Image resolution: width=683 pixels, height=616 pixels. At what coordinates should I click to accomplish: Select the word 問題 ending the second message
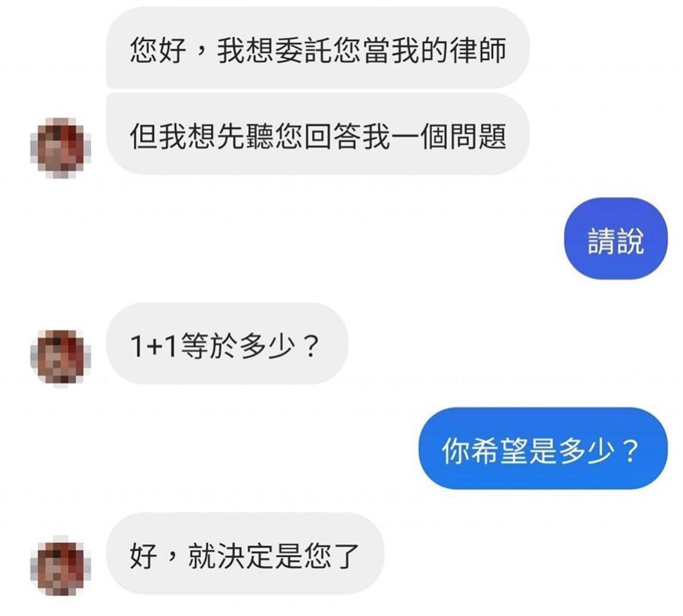click(478, 136)
